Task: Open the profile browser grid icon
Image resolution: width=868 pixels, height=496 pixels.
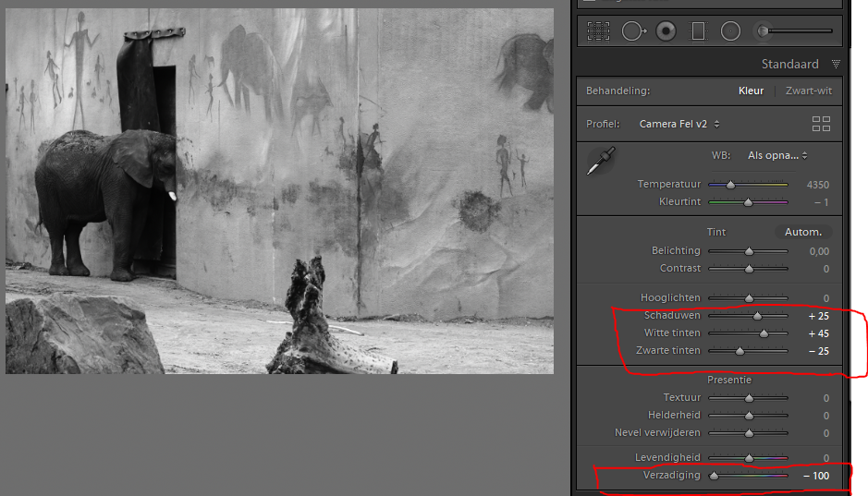Action: 820,124
